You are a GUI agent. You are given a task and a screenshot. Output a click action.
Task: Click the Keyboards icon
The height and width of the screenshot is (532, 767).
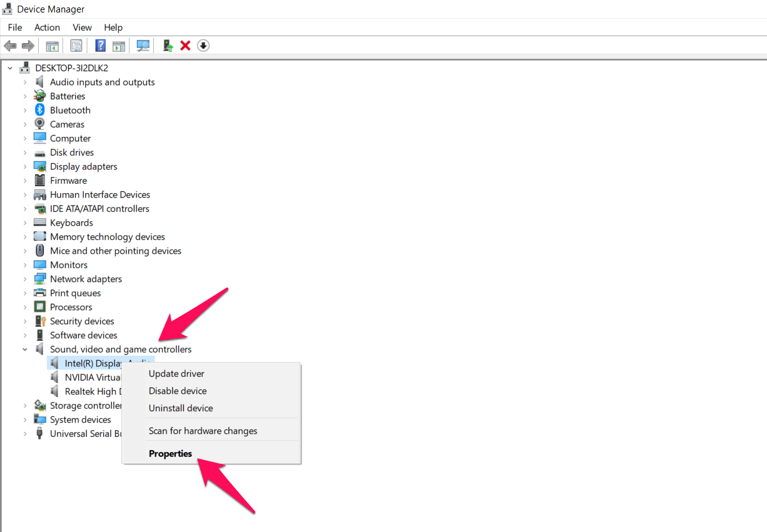point(40,223)
